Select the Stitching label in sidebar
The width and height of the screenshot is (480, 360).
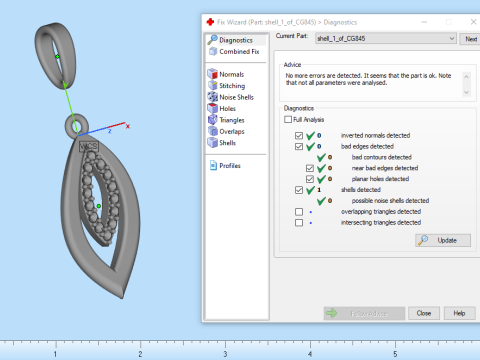click(x=232, y=86)
